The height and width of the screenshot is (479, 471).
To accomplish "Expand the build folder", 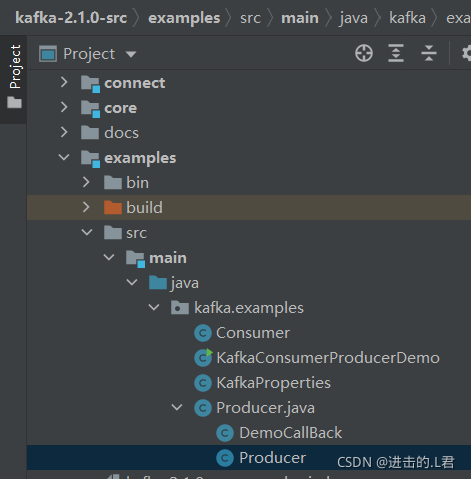I will tap(86, 207).
